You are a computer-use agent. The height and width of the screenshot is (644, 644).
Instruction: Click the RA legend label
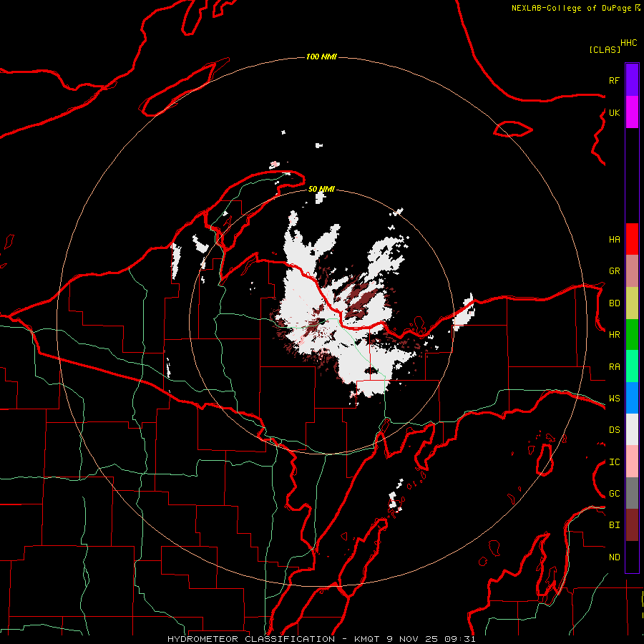[614, 367]
